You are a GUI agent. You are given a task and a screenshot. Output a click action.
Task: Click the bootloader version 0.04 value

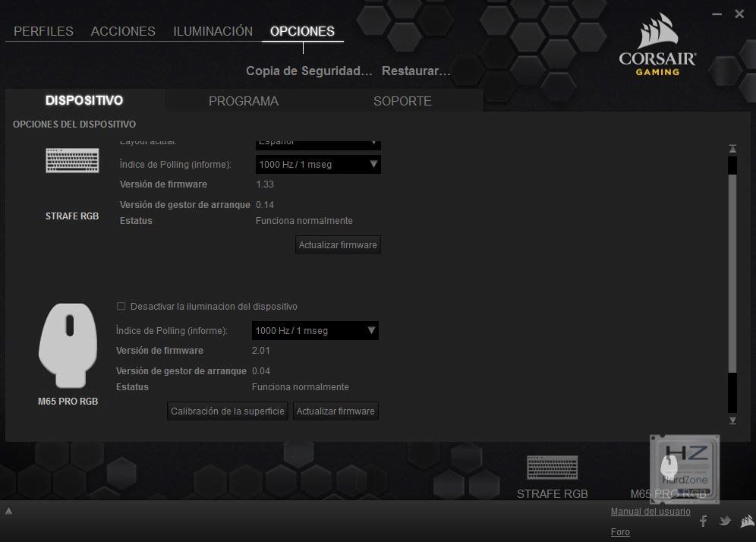tap(261, 371)
